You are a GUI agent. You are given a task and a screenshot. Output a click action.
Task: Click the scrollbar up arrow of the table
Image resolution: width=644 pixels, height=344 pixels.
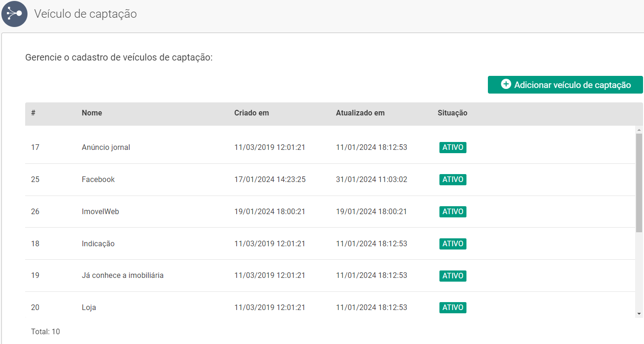(639, 130)
